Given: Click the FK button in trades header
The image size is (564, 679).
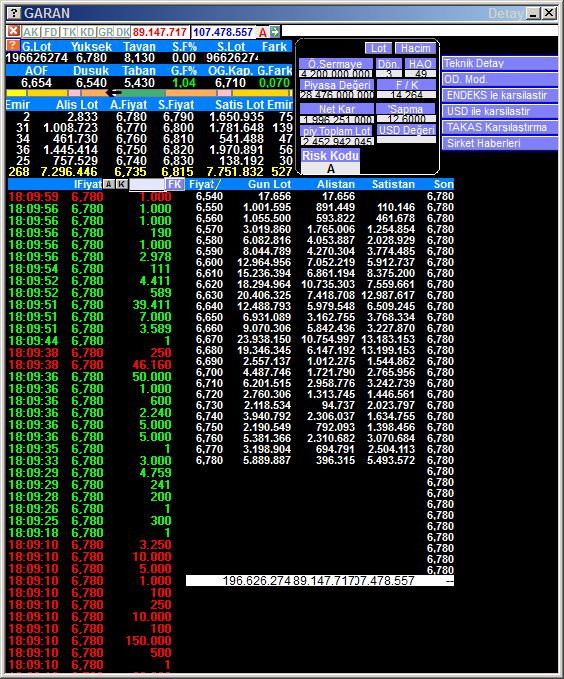Looking at the screenshot, I should [x=175, y=184].
